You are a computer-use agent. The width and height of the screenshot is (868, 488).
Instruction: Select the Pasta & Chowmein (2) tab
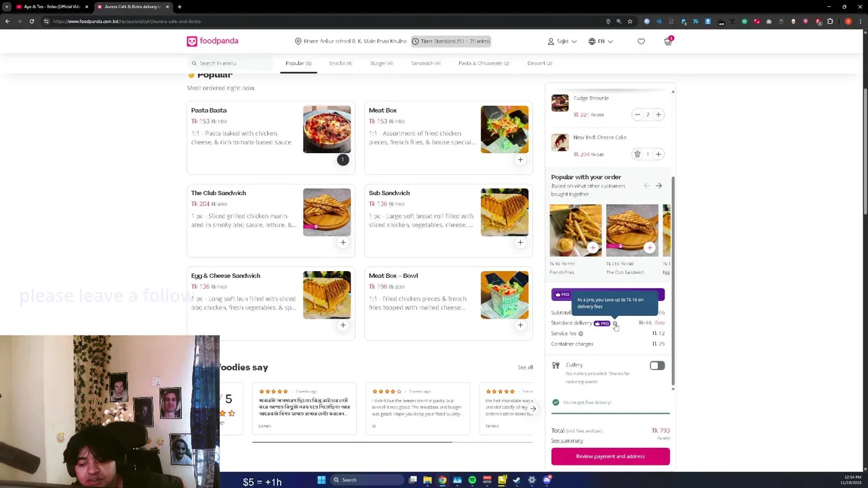(484, 63)
